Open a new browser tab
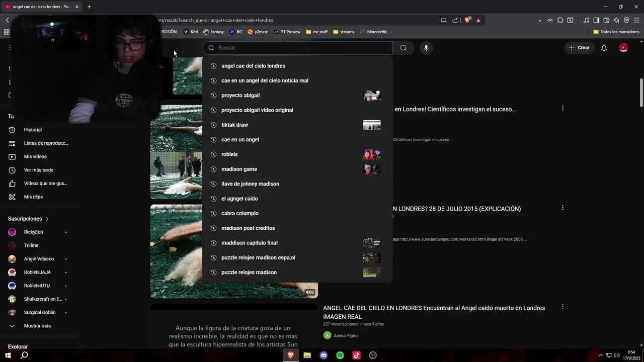This screenshot has height=362, width=644. pos(89,7)
